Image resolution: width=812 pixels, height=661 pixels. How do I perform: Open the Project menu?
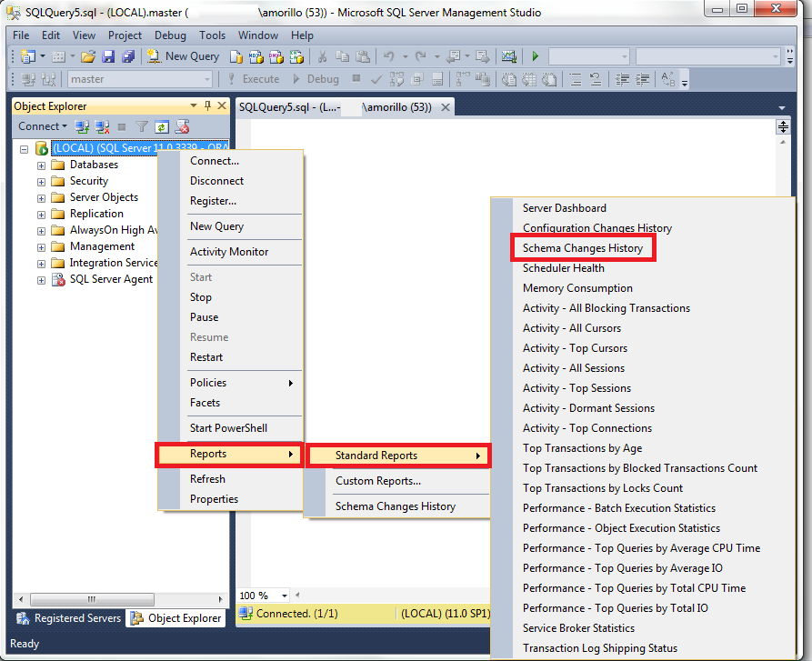(x=125, y=35)
